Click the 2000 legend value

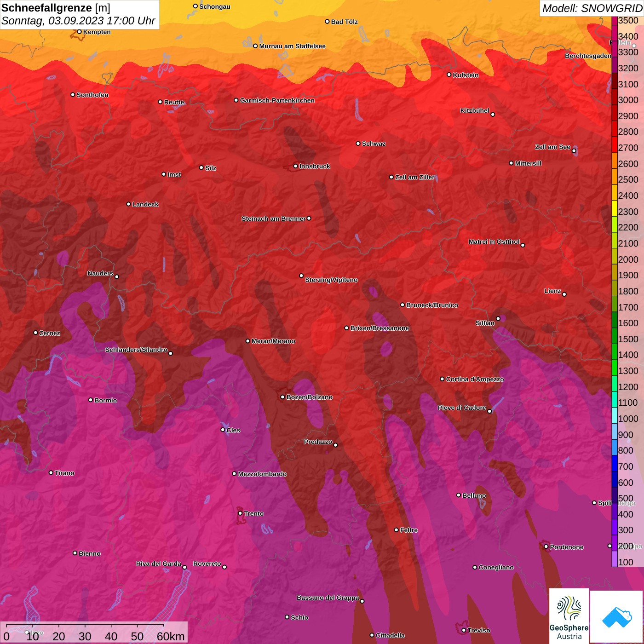tap(628, 259)
